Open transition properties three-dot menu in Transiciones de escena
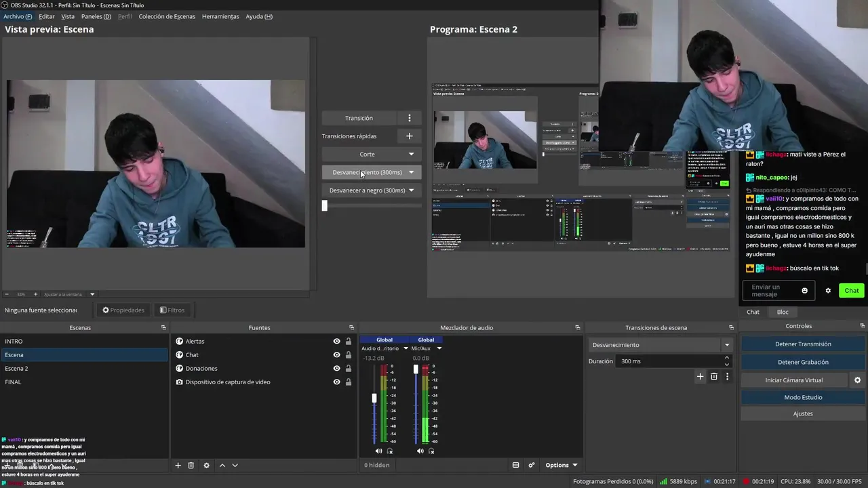The image size is (868, 488). [x=727, y=377]
